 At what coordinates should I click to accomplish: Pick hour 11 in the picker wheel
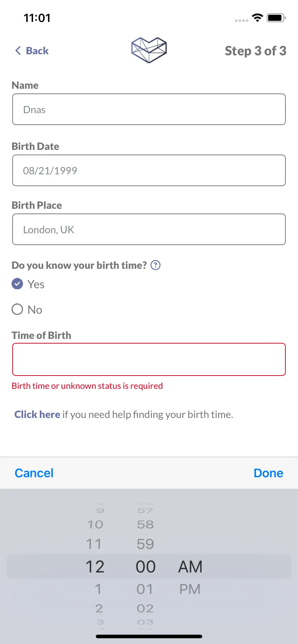(94, 544)
